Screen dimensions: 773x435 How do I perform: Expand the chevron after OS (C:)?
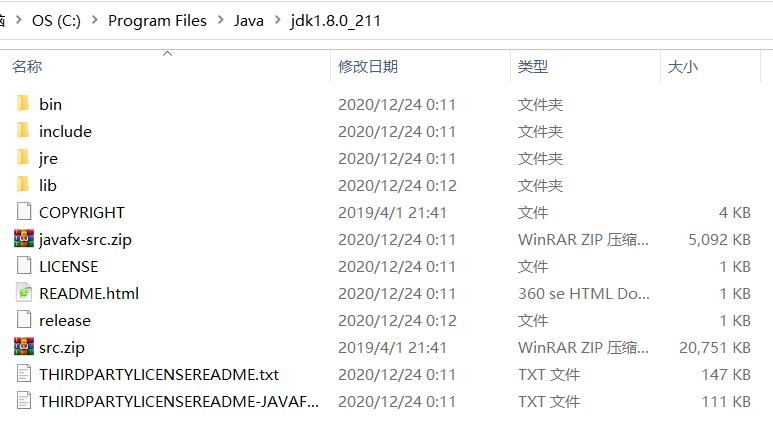tap(95, 20)
